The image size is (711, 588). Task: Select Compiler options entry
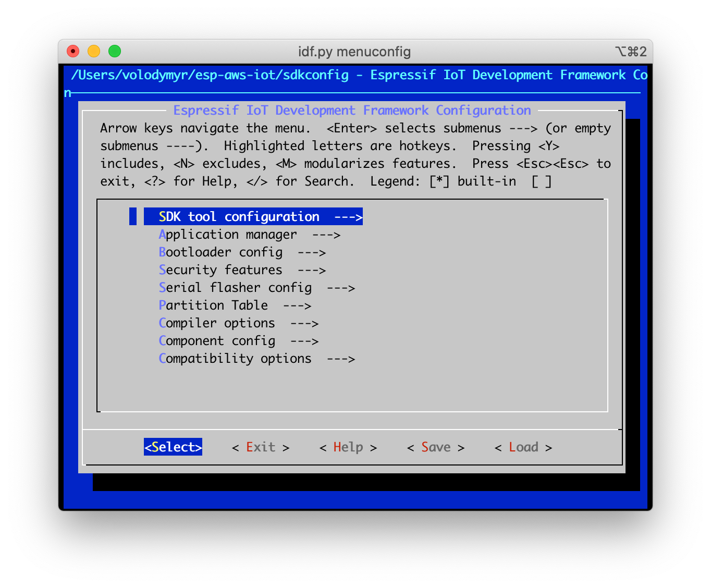click(x=217, y=323)
